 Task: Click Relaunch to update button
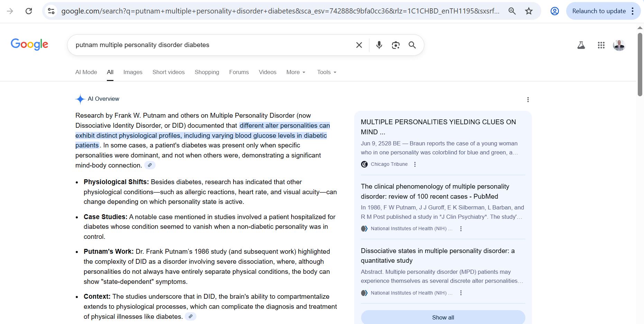click(x=599, y=11)
